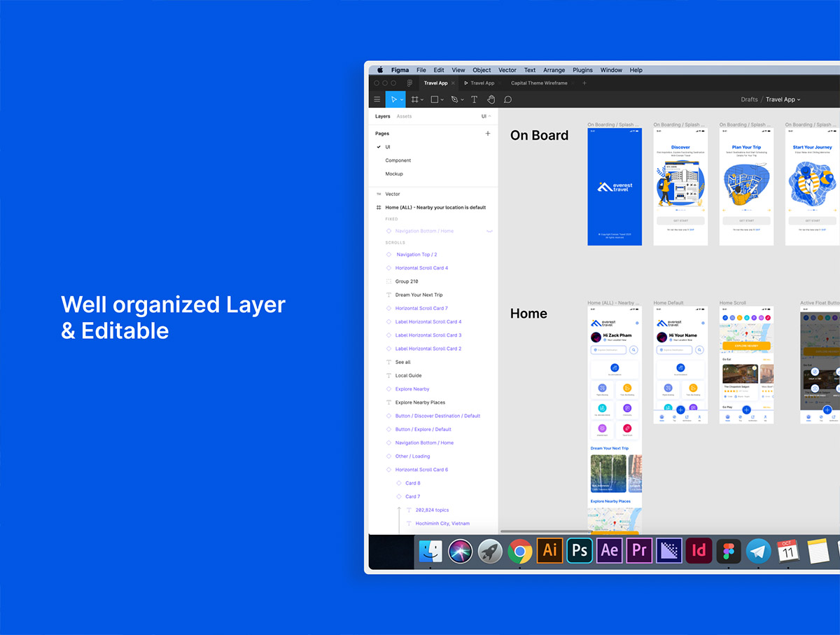Image resolution: width=840 pixels, height=635 pixels.
Task: Switch to the Component page
Action: coord(398,160)
